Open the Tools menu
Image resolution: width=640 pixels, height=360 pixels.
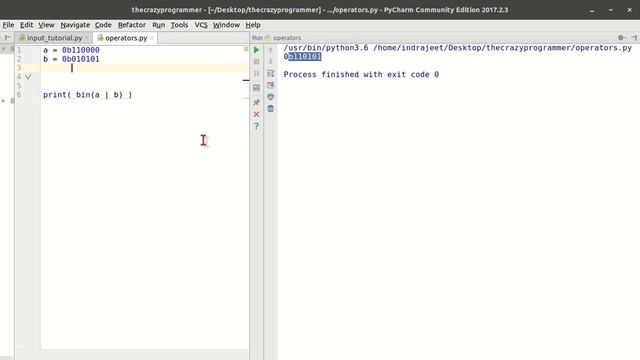pos(179,25)
